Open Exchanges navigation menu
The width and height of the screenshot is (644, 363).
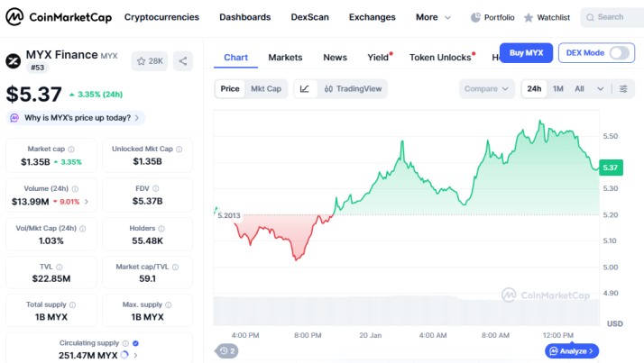[x=373, y=17]
